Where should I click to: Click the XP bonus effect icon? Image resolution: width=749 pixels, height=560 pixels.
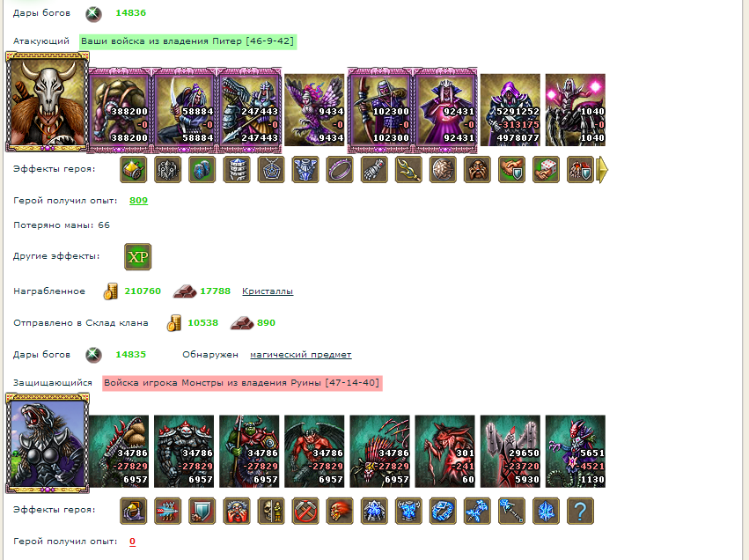pos(137,256)
